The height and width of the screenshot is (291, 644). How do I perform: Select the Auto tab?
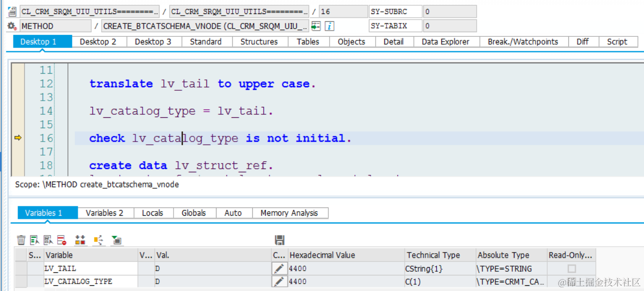(233, 213)
